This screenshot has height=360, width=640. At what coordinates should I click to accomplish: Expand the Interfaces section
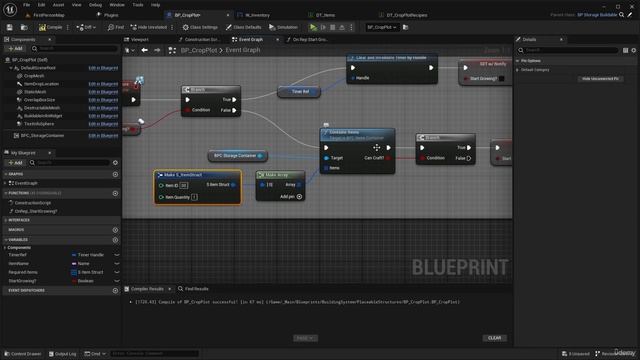[5, 220]
